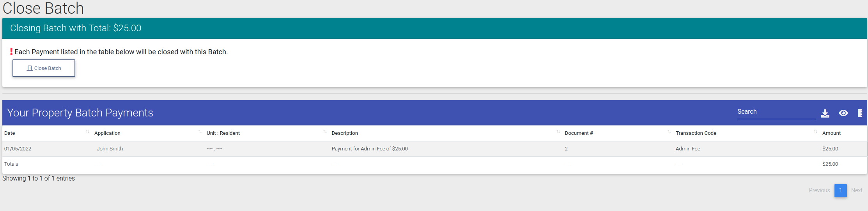Select page 1 in pagination
Screen dimensions: 868x211
(x=841, y=190)
